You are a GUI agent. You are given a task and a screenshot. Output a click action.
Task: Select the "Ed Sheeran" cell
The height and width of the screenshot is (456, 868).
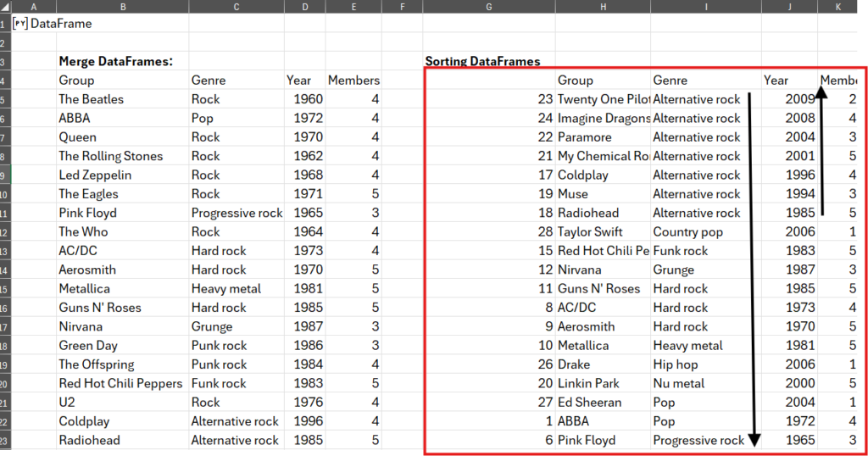(603, 403)
